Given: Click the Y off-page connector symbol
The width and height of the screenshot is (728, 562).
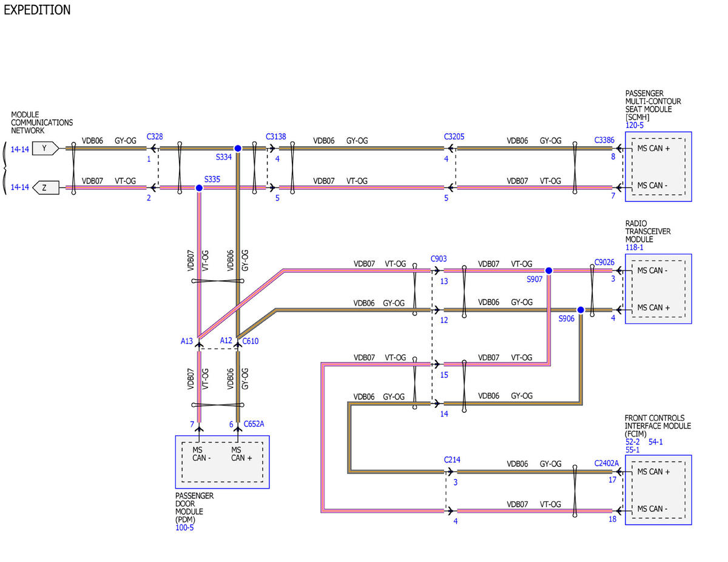Looking at the screenshot, I should coord(45,148).
